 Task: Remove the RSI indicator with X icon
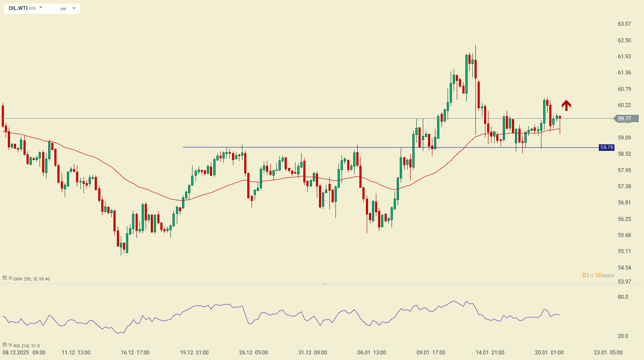(x=10, y=345)
